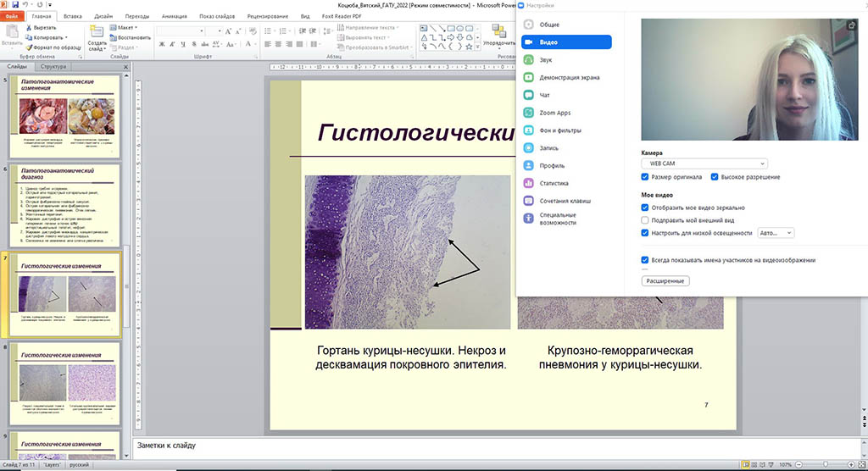
Task: Apply underline (Ч) formatting
Action: (183, 44)
